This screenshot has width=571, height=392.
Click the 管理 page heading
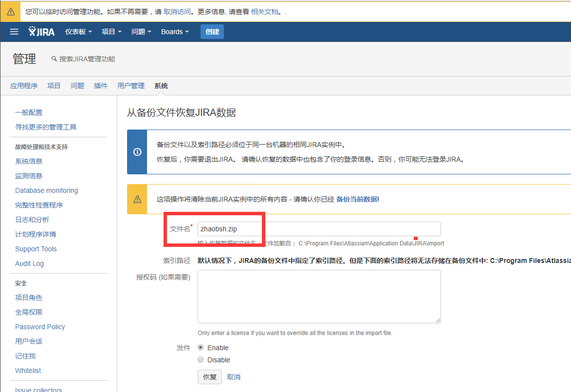pos(24,58)
